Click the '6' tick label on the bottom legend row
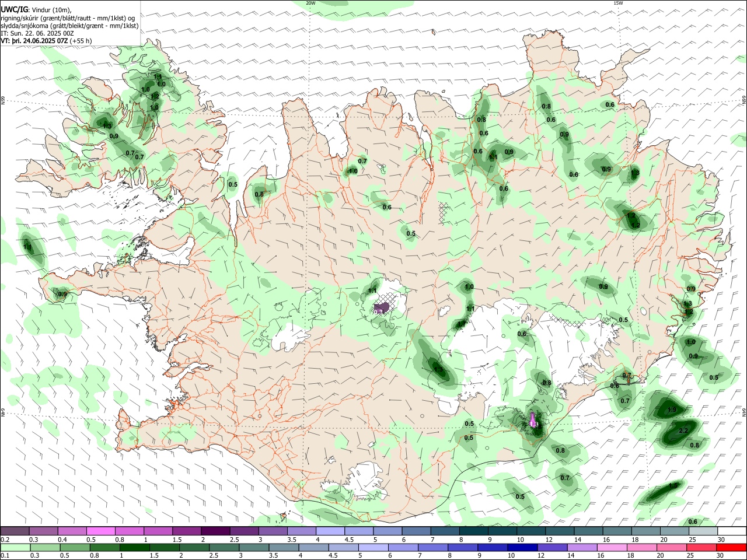Viewport: 747px width, 560px height. (389, 556)
